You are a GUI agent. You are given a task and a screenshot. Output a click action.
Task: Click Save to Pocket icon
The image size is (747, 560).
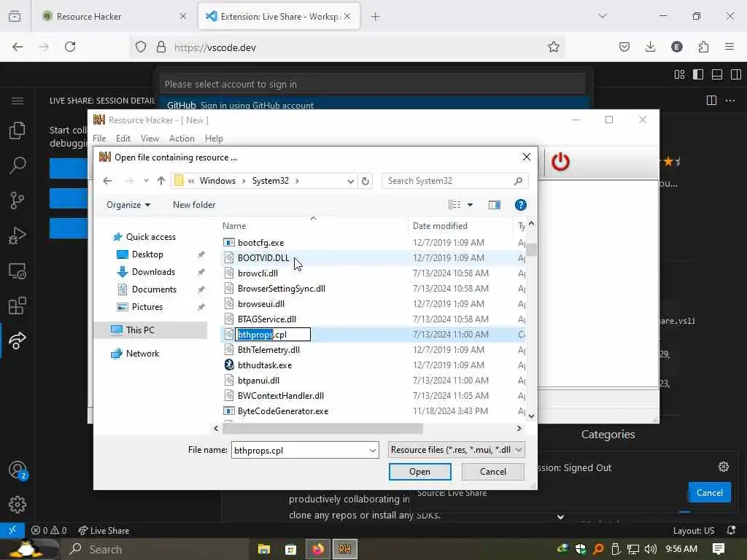point(624,47)
